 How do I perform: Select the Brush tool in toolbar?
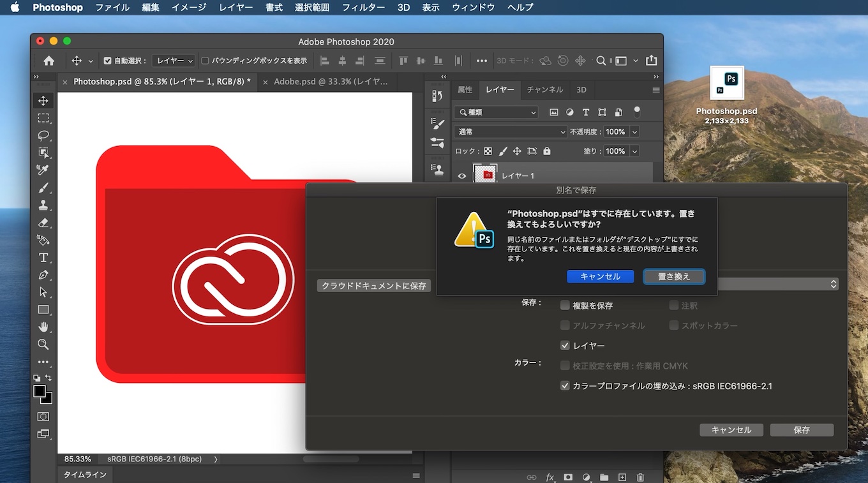coord(43,188)
